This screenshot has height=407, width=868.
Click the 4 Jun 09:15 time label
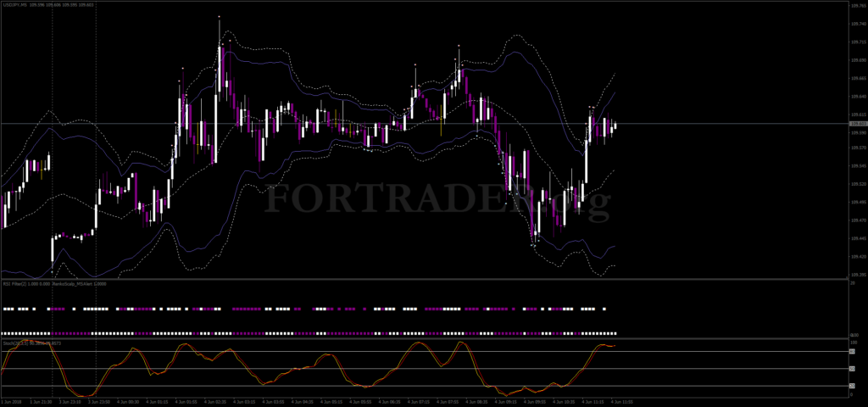point(505,403)
